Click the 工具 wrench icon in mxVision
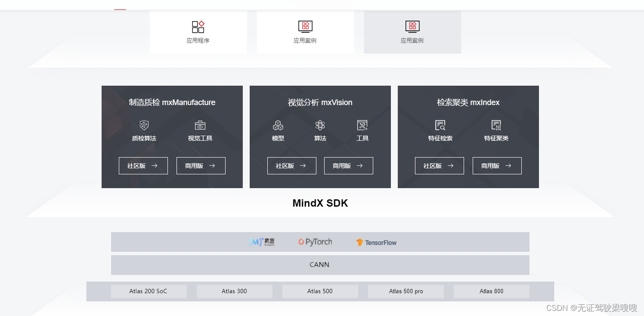Image resolution: width=644 pixels, height=316 pixels. (x=362, y=125)
